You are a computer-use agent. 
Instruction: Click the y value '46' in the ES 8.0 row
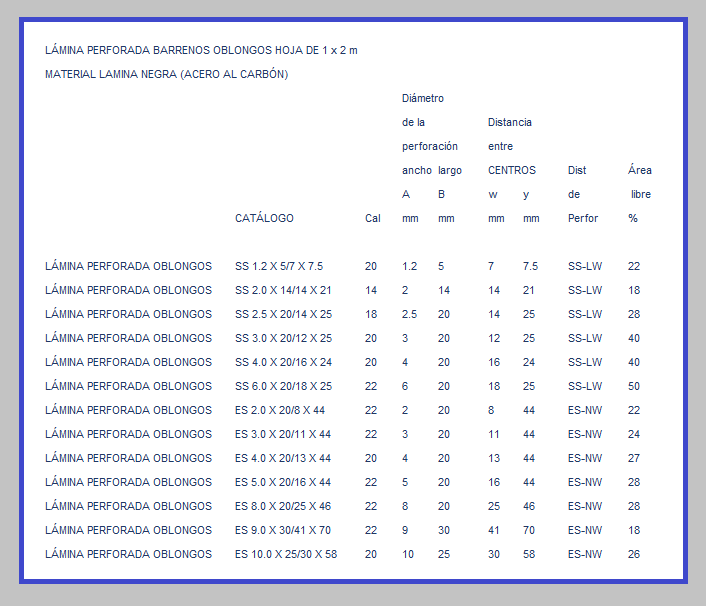(529, 506)
